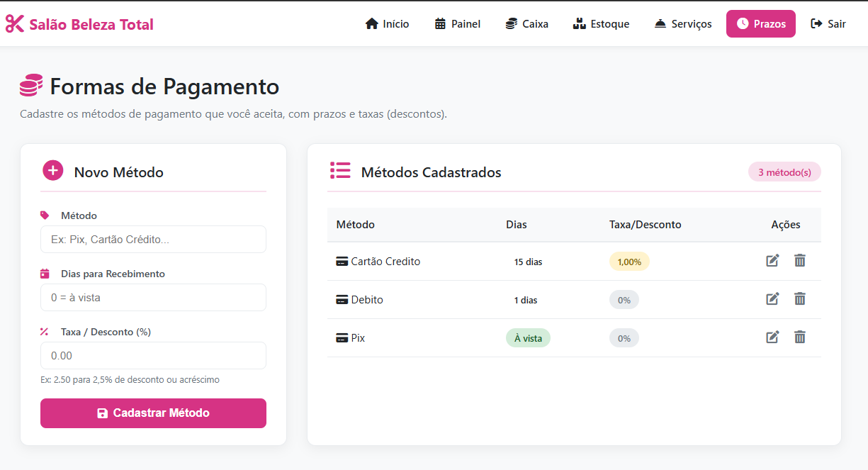Open the Início menu item
Image resolution: width=868 pixels, height=470 pixels.
tap(387, 24)
